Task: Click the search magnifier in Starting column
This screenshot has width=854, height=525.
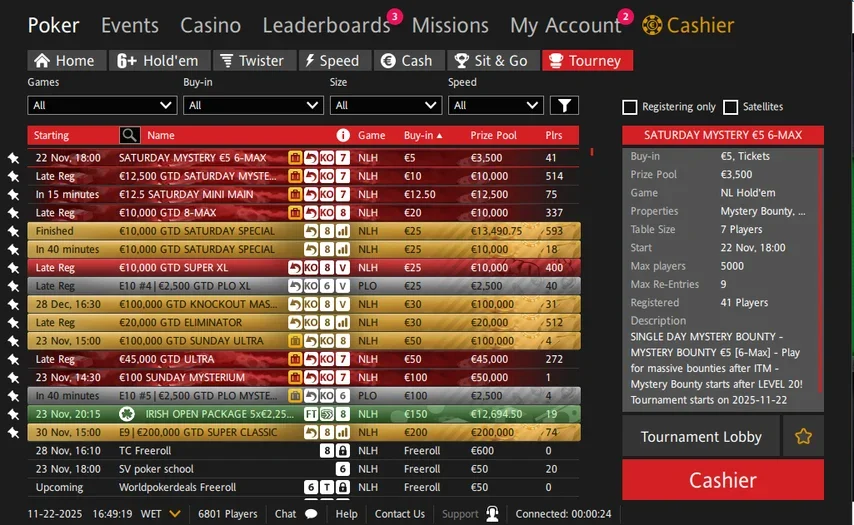Action: [130, 135]
